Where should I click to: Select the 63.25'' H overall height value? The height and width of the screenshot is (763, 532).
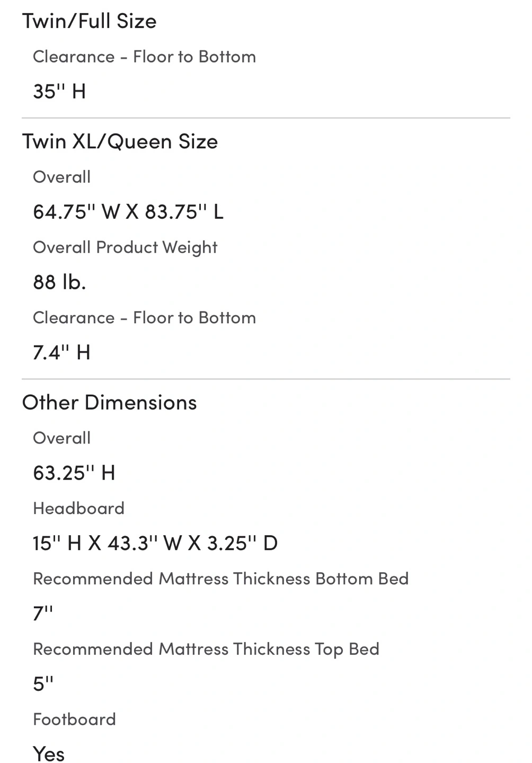click(x=74, y=473)
